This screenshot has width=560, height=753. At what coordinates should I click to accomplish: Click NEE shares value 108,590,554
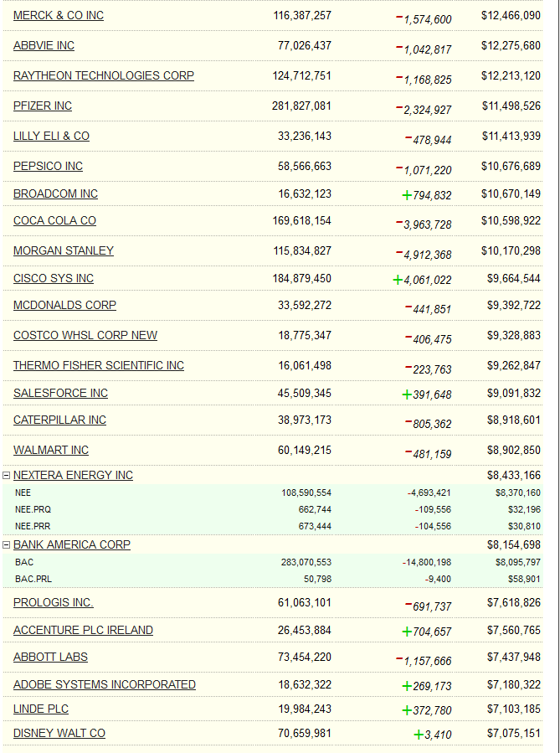[306, 493]
